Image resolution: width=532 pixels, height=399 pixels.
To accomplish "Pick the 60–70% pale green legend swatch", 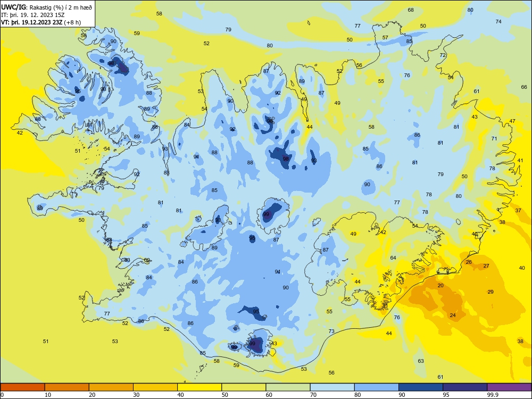I will [x=288, y=387].
